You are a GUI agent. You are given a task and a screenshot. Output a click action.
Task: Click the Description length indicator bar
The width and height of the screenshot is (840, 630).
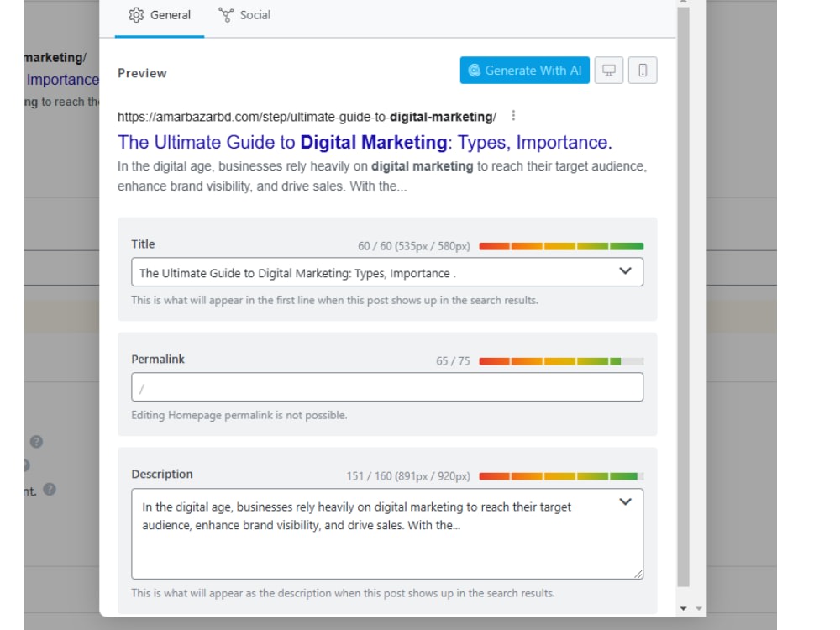pos(561,476)
